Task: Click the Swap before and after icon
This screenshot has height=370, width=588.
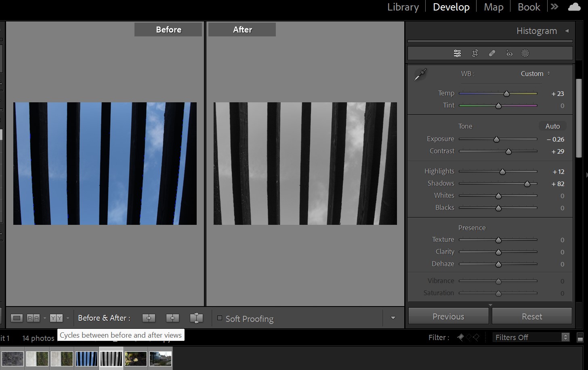Action: click(196, 318)
